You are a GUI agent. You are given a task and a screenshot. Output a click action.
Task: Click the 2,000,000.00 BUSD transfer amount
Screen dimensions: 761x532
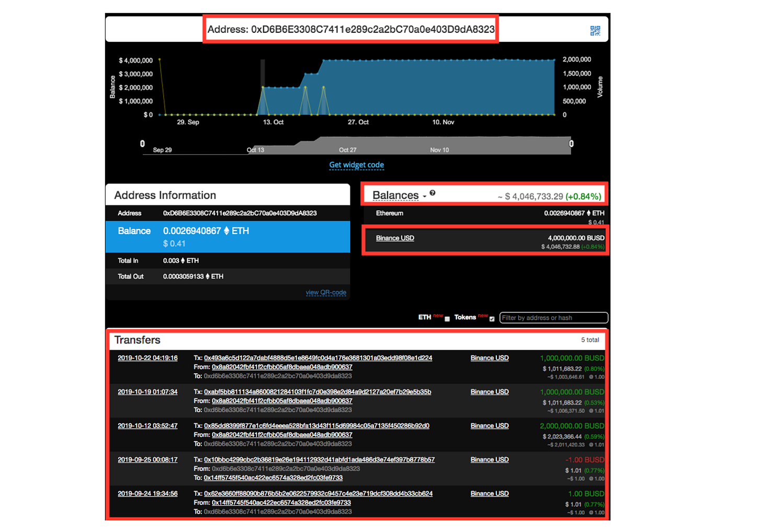click(572, 426)
